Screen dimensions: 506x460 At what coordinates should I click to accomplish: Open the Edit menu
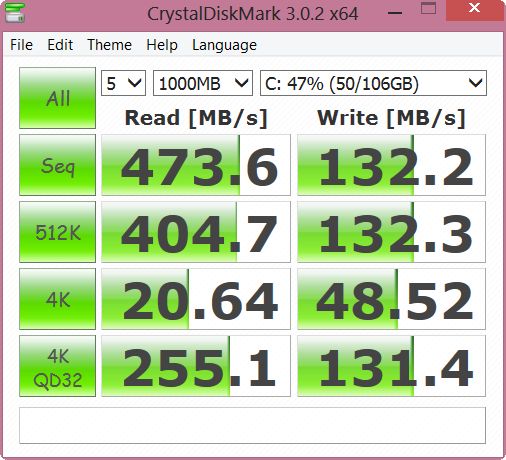pos(60,45)
